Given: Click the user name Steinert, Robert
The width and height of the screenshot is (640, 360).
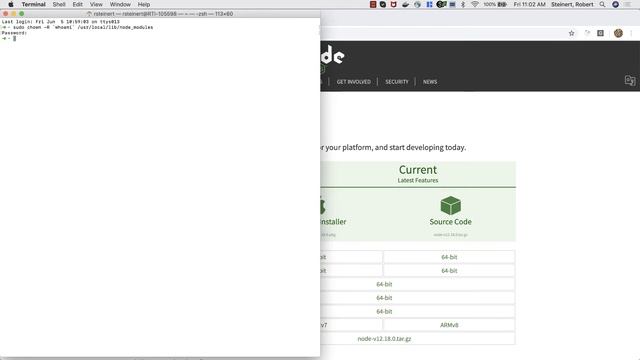Looking at the screenshot, I should point(572,4).
